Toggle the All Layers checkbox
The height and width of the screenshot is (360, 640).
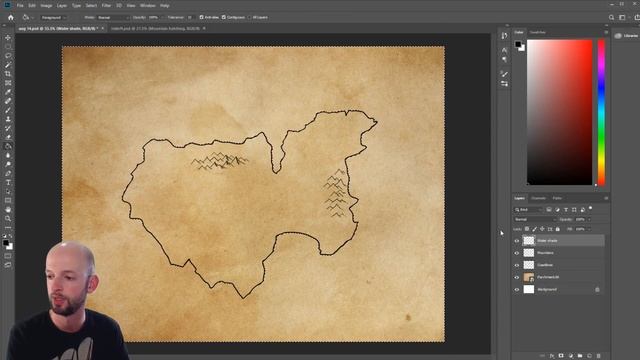coord(250,18)
